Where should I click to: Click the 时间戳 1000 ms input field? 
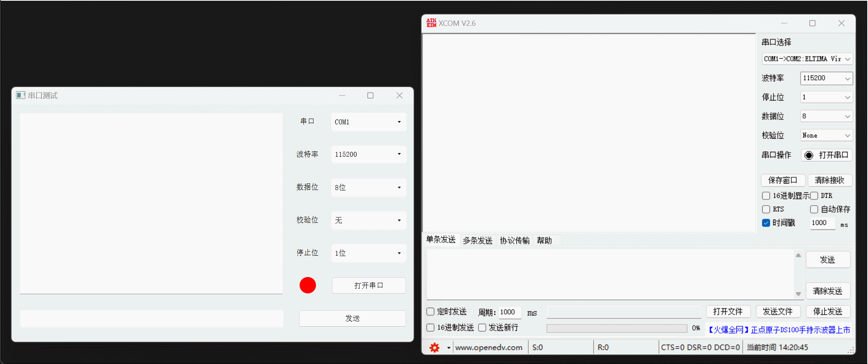(x=822, y=223)
